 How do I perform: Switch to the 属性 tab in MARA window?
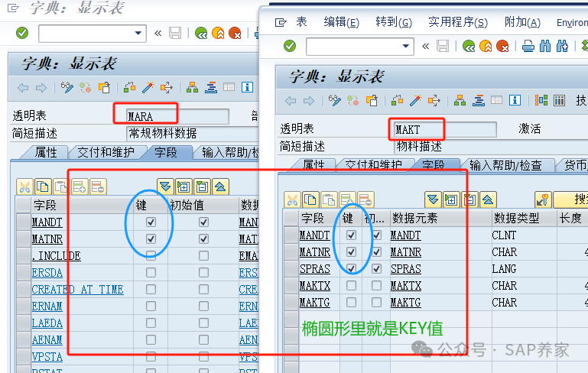tap(46, 152)
